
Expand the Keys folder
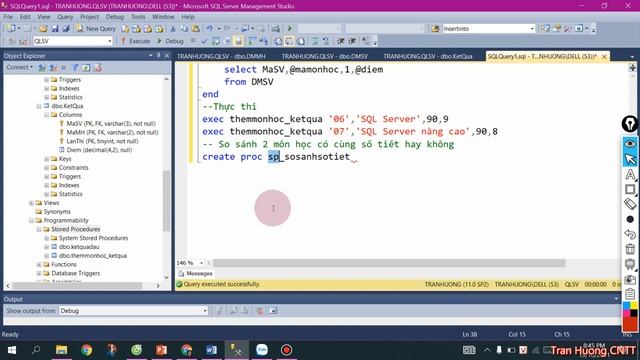coord(47,159)
